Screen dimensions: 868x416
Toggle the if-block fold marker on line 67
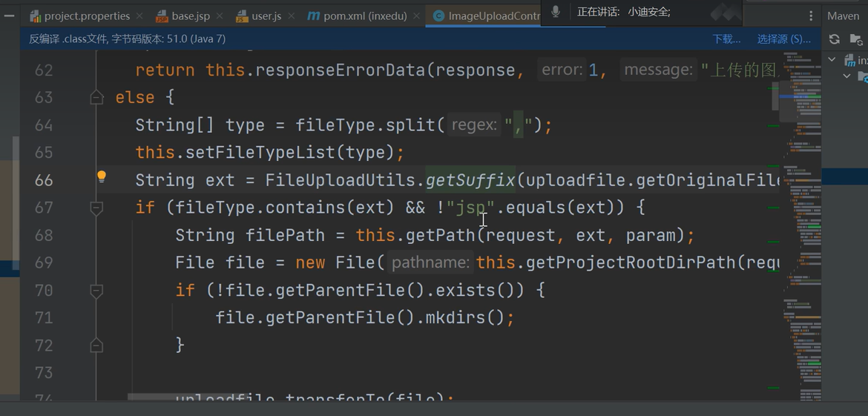(x=96, y=208)
